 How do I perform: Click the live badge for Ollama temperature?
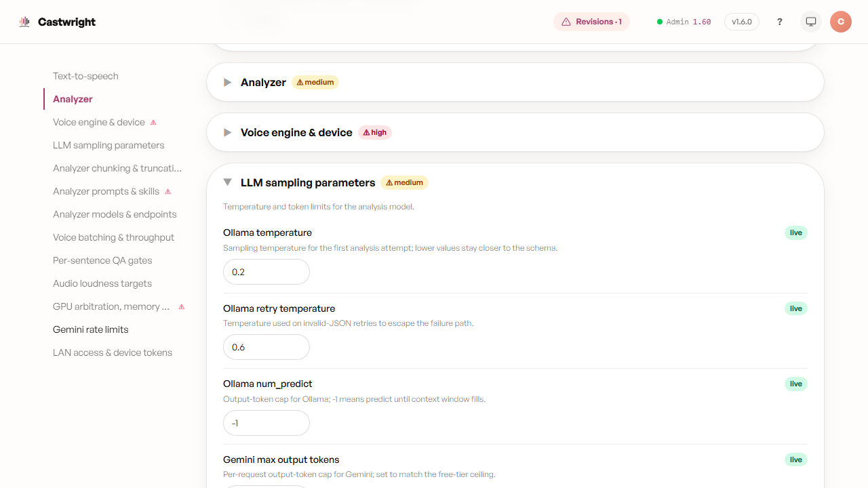pyautogui.click(x=796, y=232)
